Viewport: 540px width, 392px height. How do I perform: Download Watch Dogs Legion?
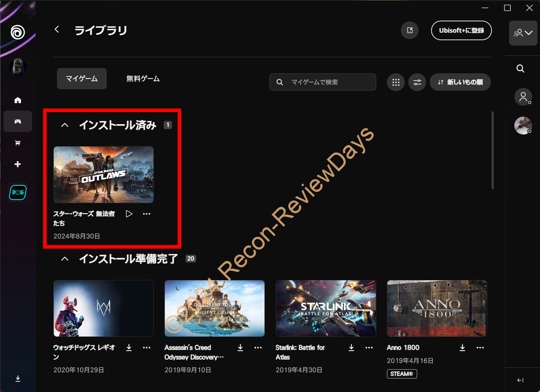129,348
